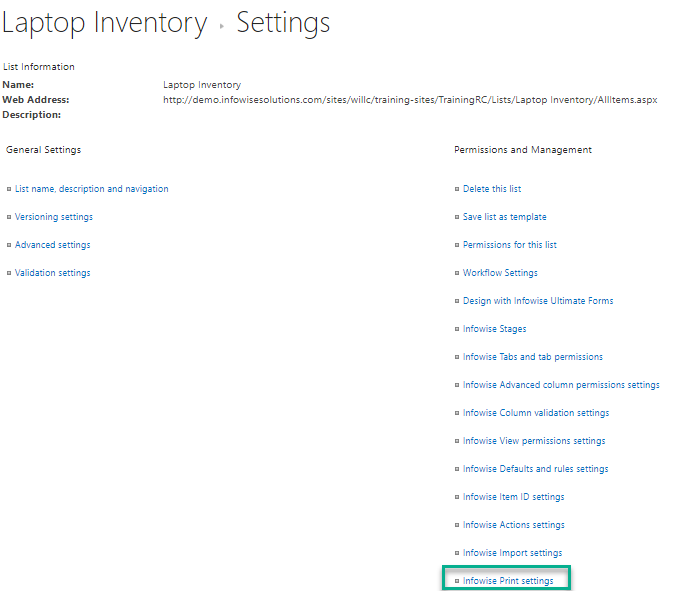Open Infowise View permissions settings

pos(534,441)
